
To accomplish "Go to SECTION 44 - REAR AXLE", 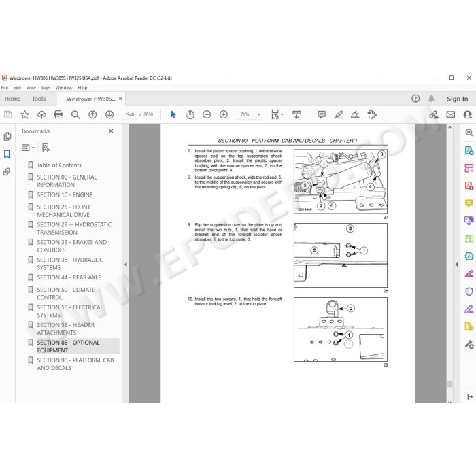I will click(x=69, y=277).
